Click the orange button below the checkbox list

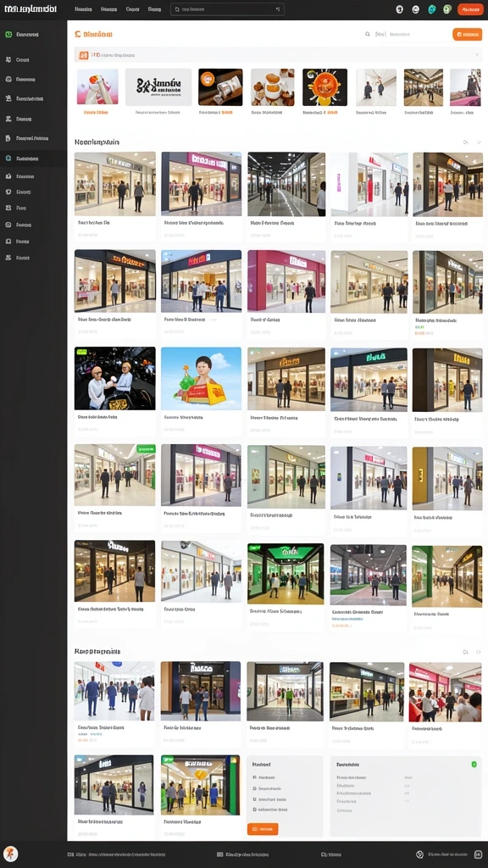point(263,829)
